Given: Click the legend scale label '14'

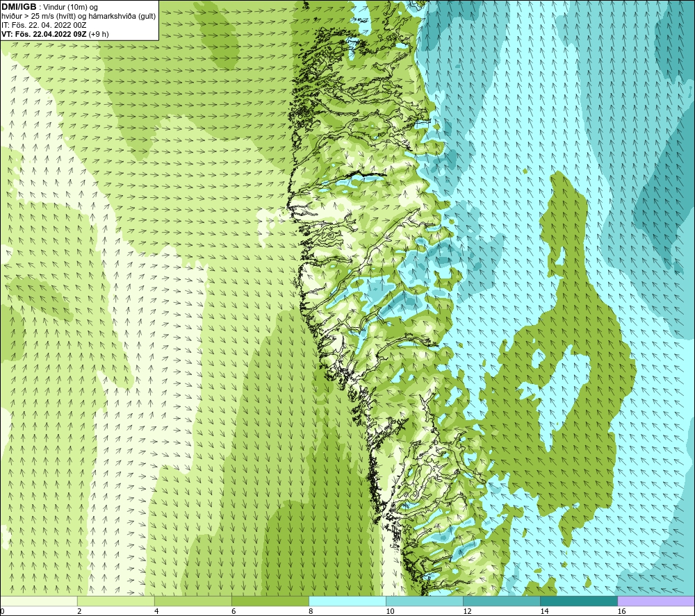Looking at the screenshot, I should pos(544,612).
